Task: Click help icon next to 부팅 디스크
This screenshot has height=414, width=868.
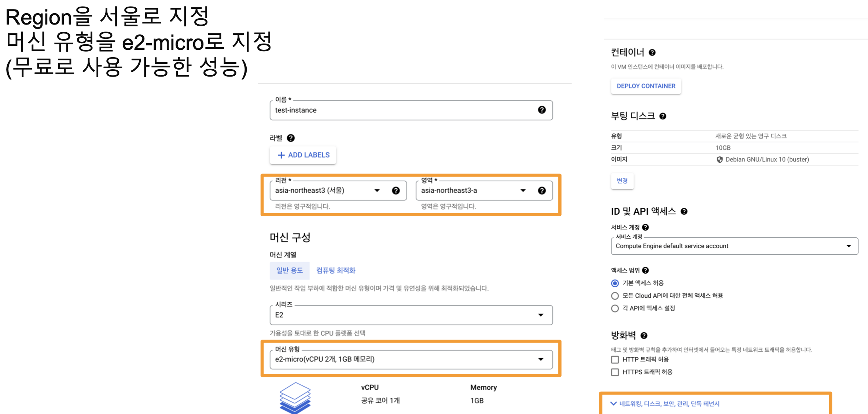Action: 662,116
